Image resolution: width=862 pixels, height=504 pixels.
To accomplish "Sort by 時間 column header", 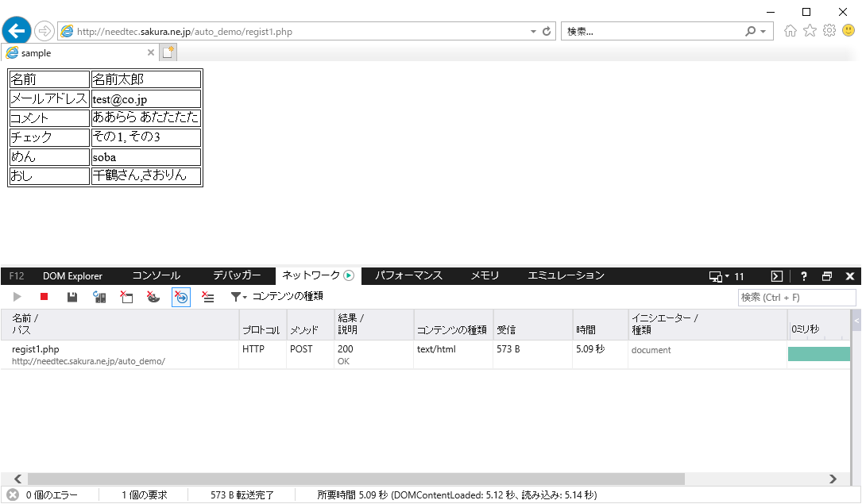I will pos(601,325).
